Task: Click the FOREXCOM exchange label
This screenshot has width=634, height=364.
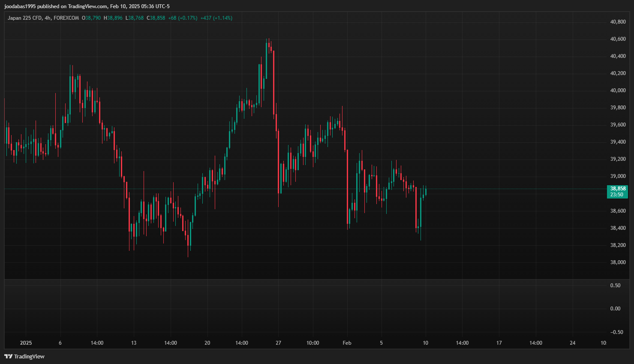Action: click(x=66, y=18)
